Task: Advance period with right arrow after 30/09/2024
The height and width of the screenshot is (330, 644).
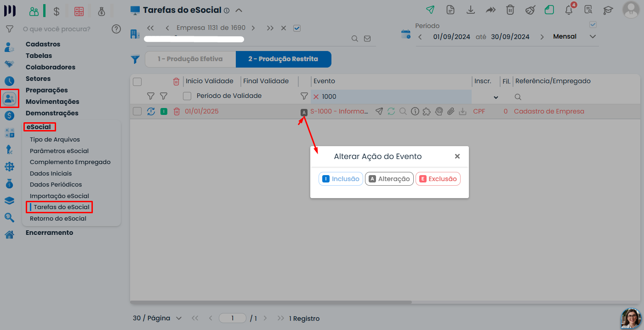Action: pos(542,37)
